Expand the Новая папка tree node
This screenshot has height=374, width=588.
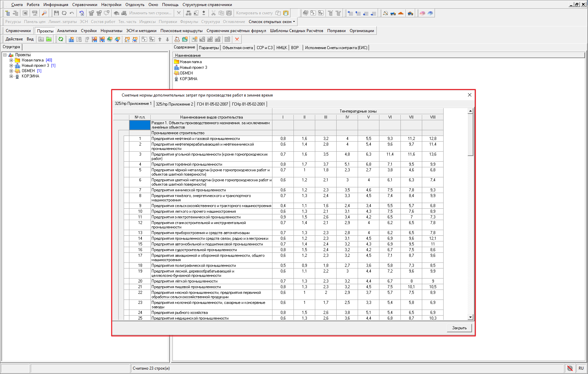(11, 60)
